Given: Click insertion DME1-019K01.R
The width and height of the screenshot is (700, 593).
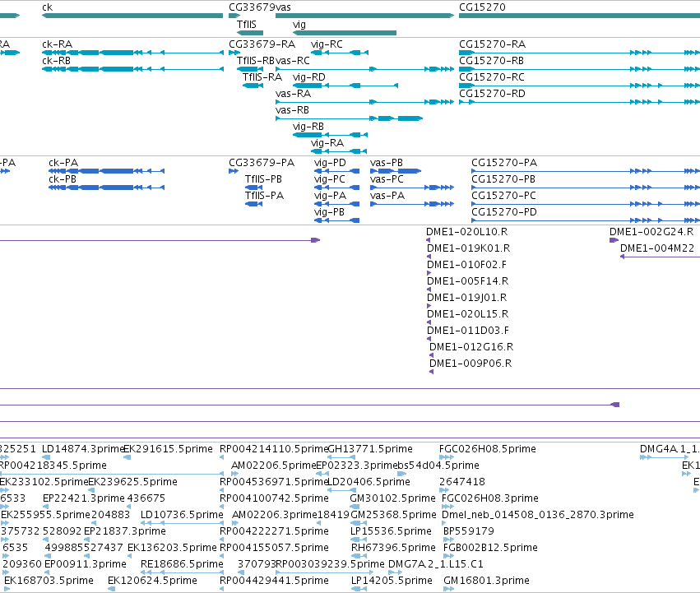Looking at the screenshot, I should point(429,257).
